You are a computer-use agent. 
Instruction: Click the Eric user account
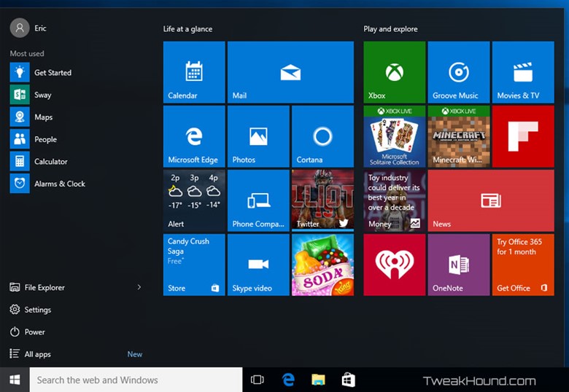[x=28, y=28]
